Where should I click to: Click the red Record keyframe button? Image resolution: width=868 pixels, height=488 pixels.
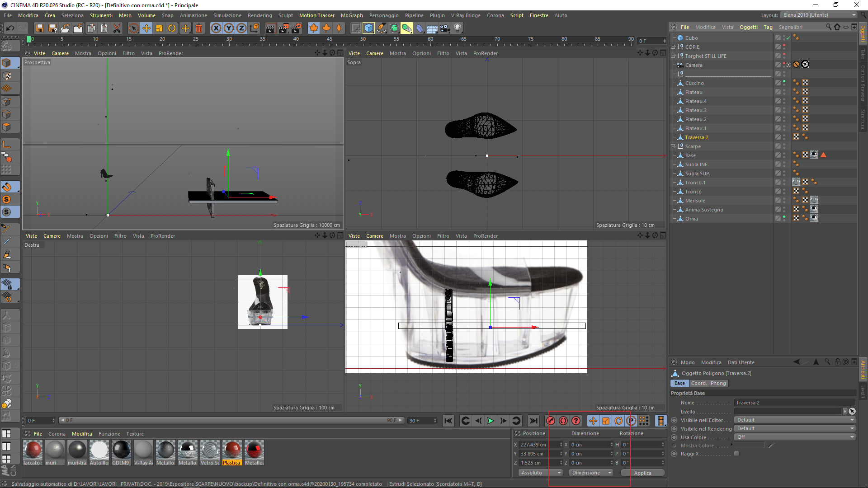pos(550,421)
